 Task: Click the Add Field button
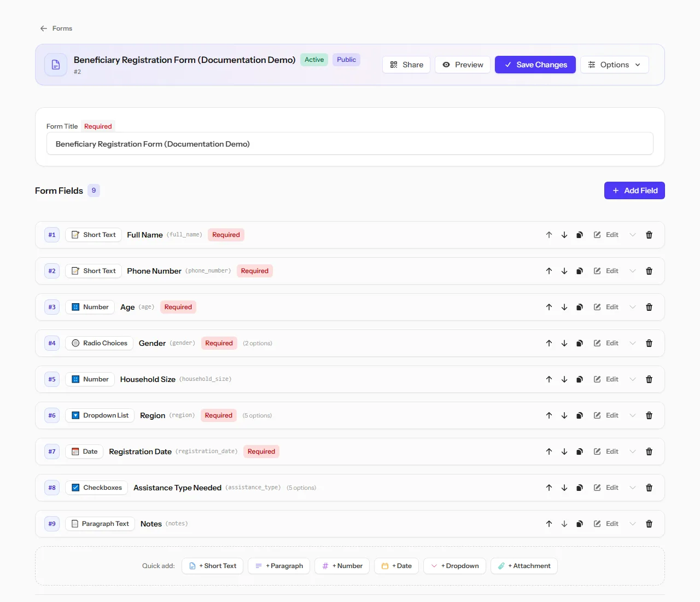pyautogui.click(x=634, y=190)
